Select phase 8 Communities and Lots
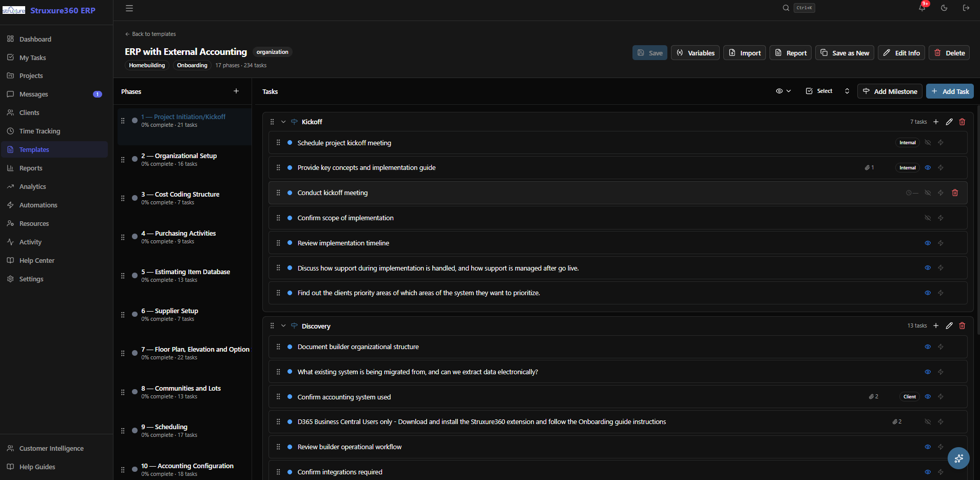This screenshot has width=980, height=480. [x=185, y=392]
